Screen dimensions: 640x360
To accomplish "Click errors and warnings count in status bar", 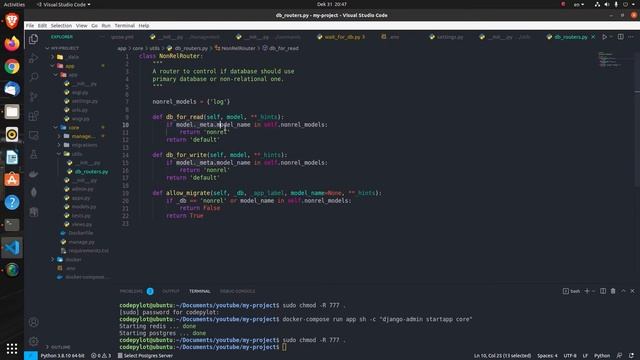I will 100,356.
